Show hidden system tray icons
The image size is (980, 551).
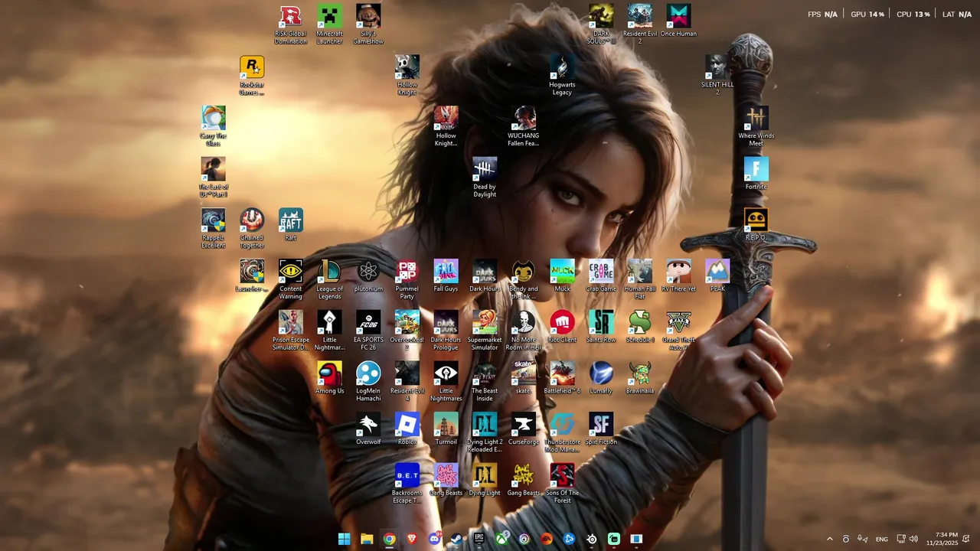[x=829, y=539]
